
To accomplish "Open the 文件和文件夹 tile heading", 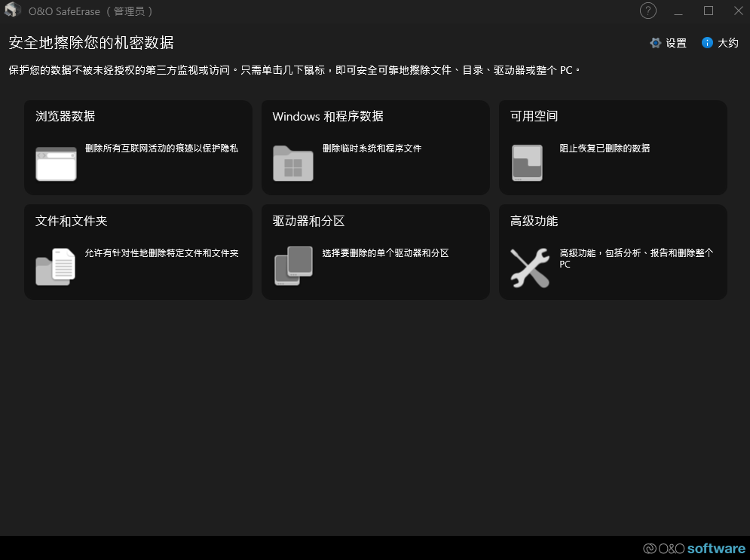I will click(72, 221).
